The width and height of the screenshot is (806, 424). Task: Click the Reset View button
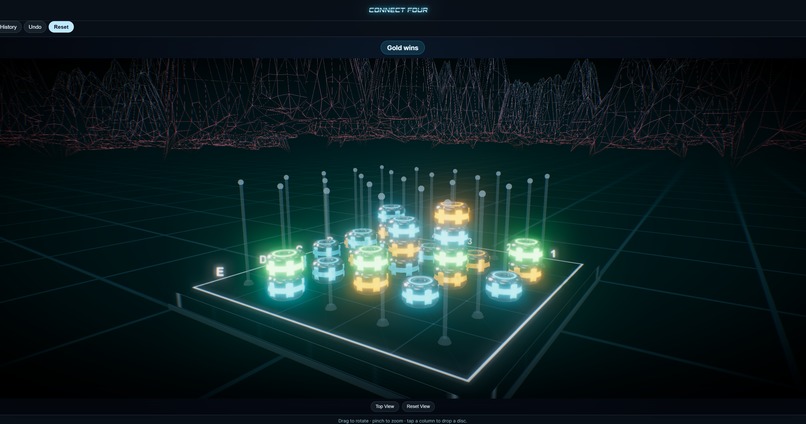(x=418, y=407)
